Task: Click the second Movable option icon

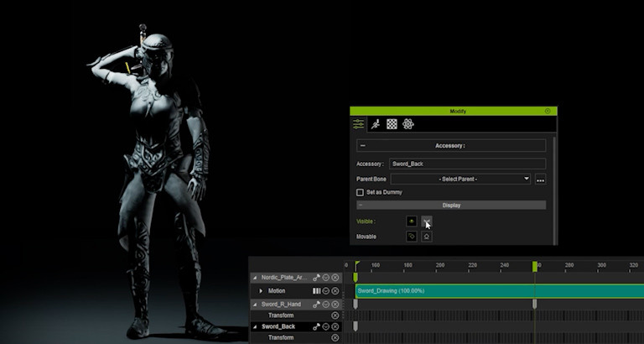Action: pyautogui.click(x=427, y=237)
